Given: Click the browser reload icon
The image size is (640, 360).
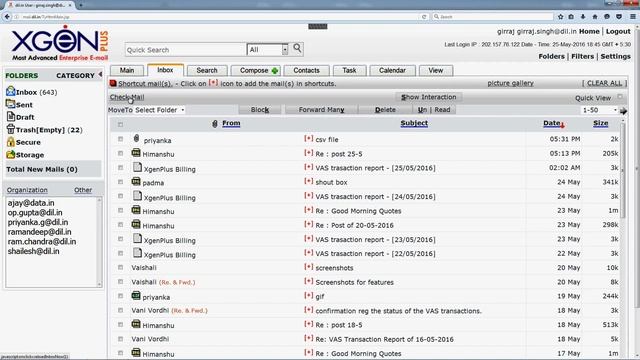Looking at the screenshot, I should pos(424,17).
